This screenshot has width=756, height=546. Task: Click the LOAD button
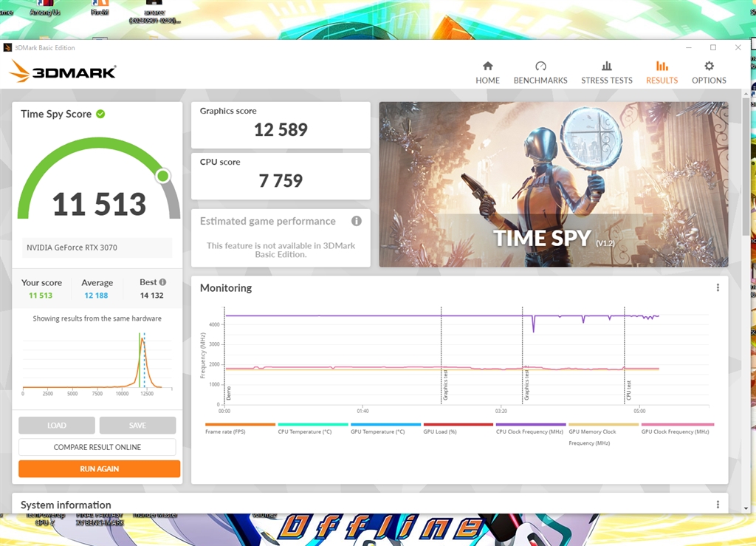coord(57,426)
